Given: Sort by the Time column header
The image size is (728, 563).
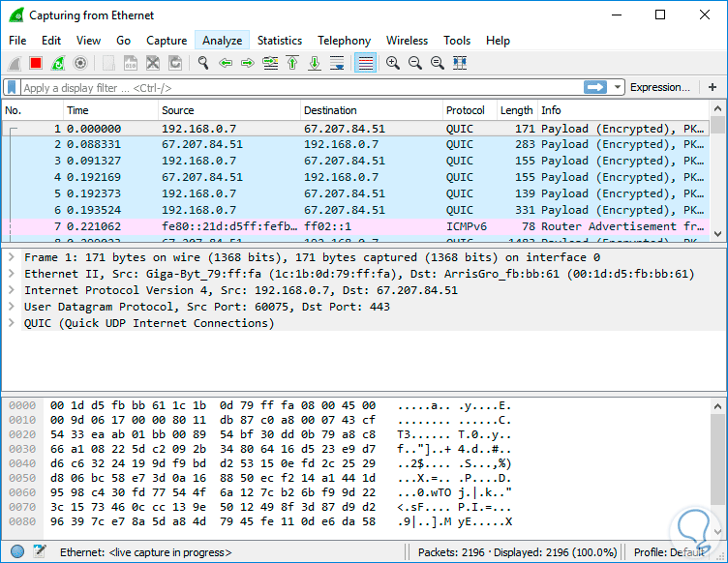Looking at the screenshot, I should tap(110, 110).
